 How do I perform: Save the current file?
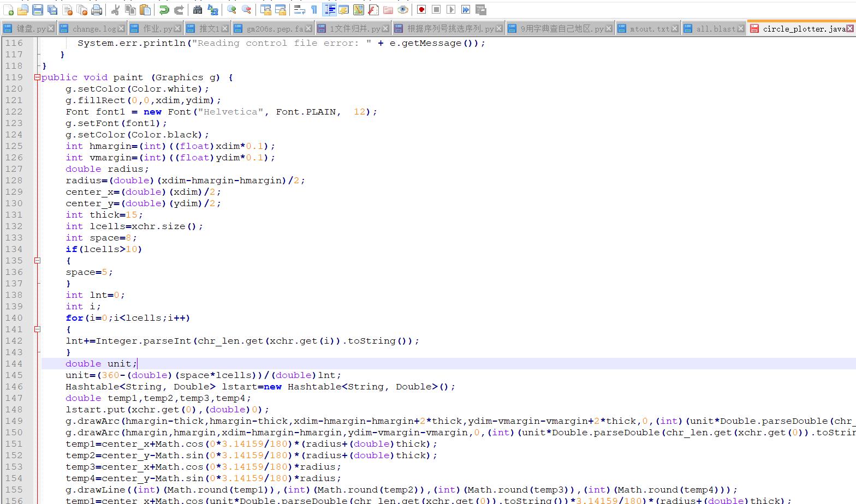[38, 10]
